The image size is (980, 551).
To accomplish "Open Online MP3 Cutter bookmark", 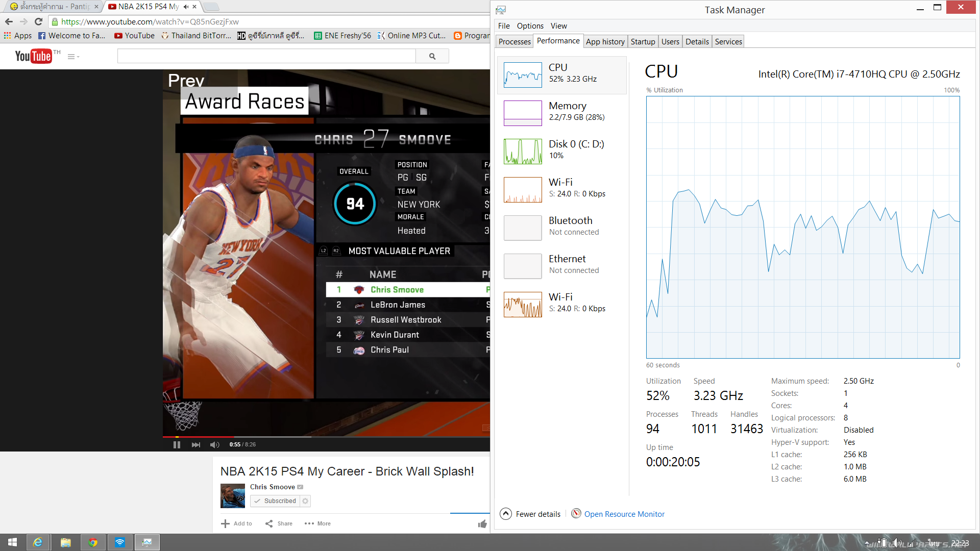I will (x=411, y=35).
